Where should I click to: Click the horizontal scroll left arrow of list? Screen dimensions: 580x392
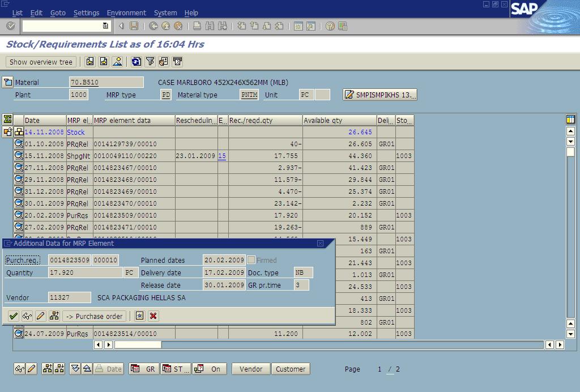pos(98,344)
